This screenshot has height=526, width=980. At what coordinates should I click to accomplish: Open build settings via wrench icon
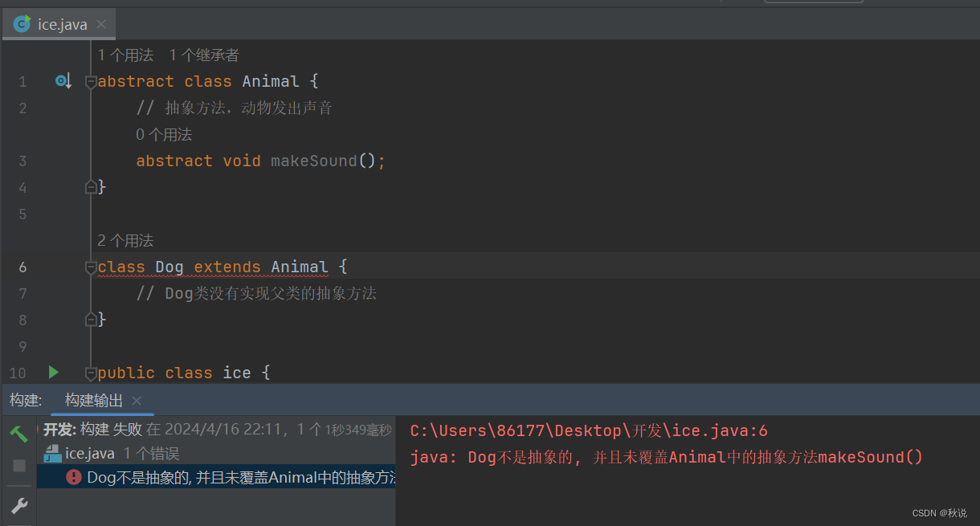click(x=19, y=506)
